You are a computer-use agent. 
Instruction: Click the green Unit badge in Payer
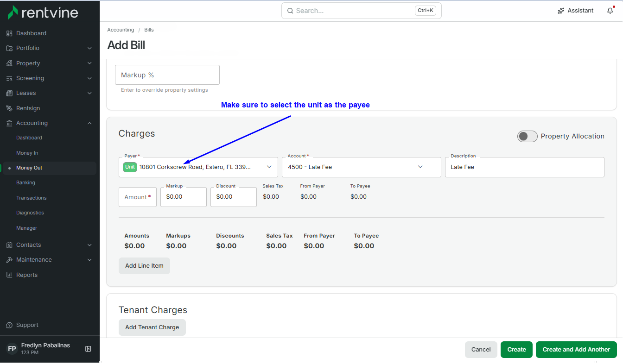pos(130,167)
